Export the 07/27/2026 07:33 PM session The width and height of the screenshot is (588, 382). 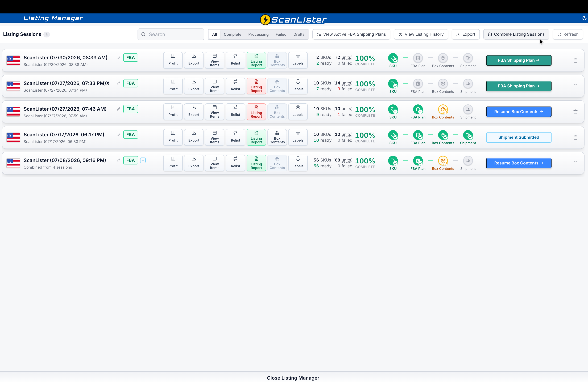click(x=194, y=86)
